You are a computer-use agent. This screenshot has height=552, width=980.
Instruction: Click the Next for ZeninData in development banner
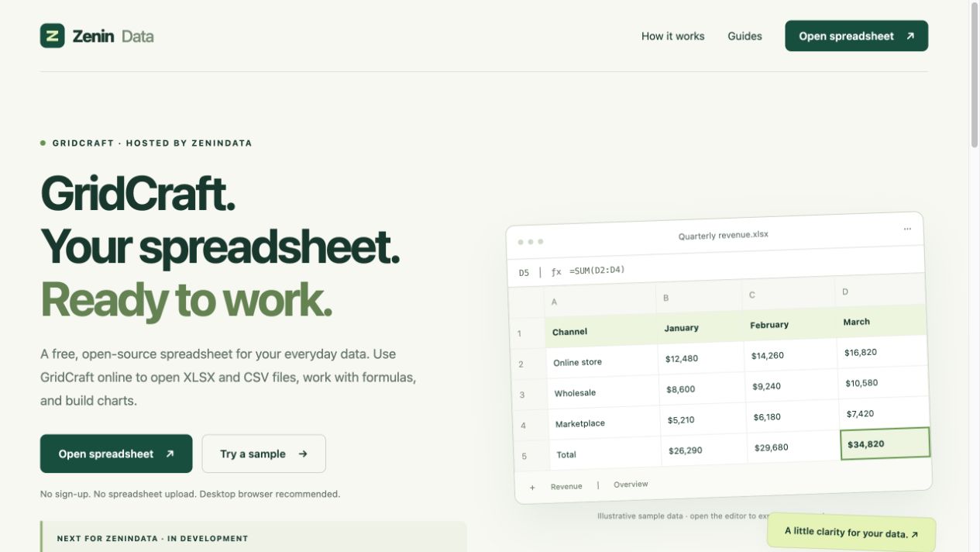pyautogui.click(x=253, y=536)
